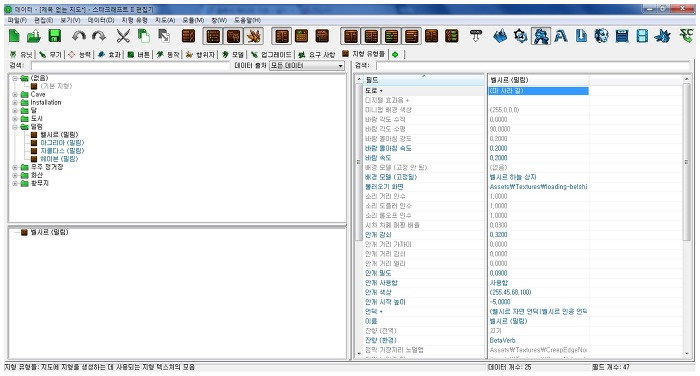Image resolution: width=700 pixels, height=376 pixels.
Task: Click the gray duplicate arrow icon
Action: [164, 36]
